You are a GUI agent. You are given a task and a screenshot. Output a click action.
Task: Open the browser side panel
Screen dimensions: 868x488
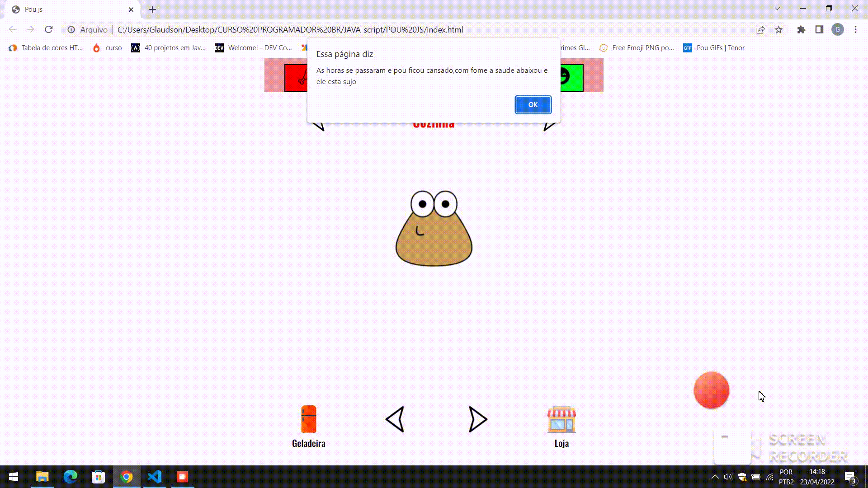819,30
